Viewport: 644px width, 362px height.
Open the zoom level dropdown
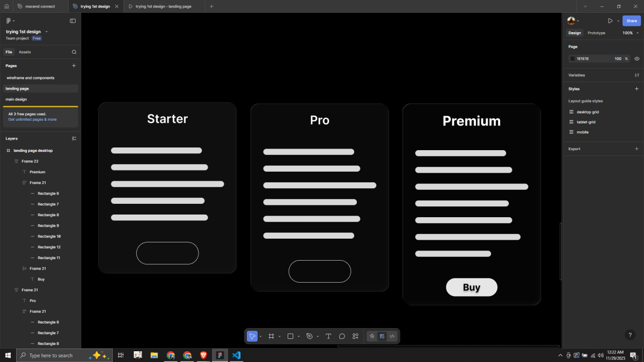(627, 33)
